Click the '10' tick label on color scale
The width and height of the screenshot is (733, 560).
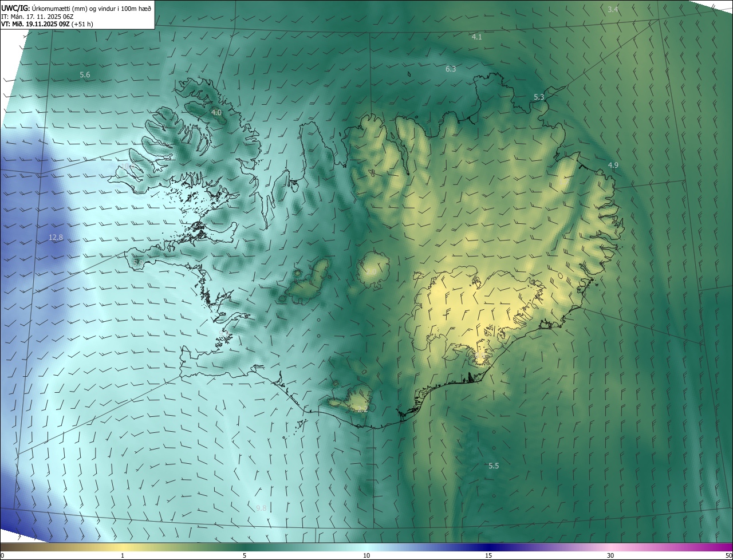366,555
